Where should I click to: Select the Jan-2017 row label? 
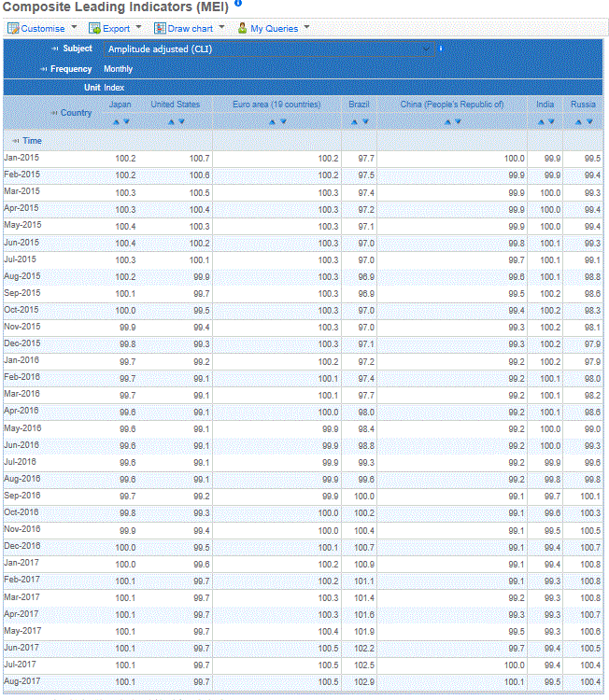coord(21,563)
